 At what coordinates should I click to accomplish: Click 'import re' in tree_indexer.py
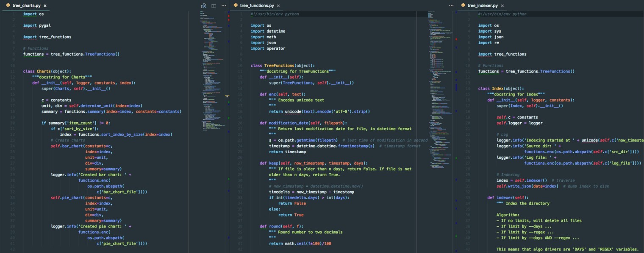click(x=489, y=42)
